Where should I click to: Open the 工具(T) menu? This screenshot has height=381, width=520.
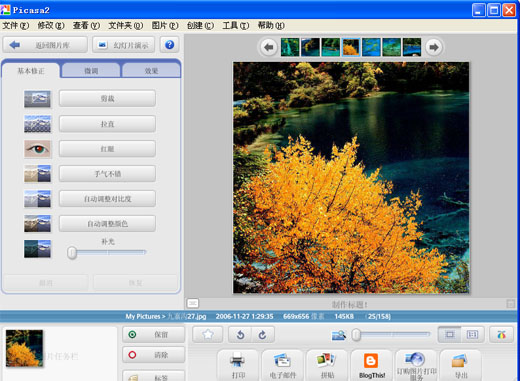click(x=236, y=25)
